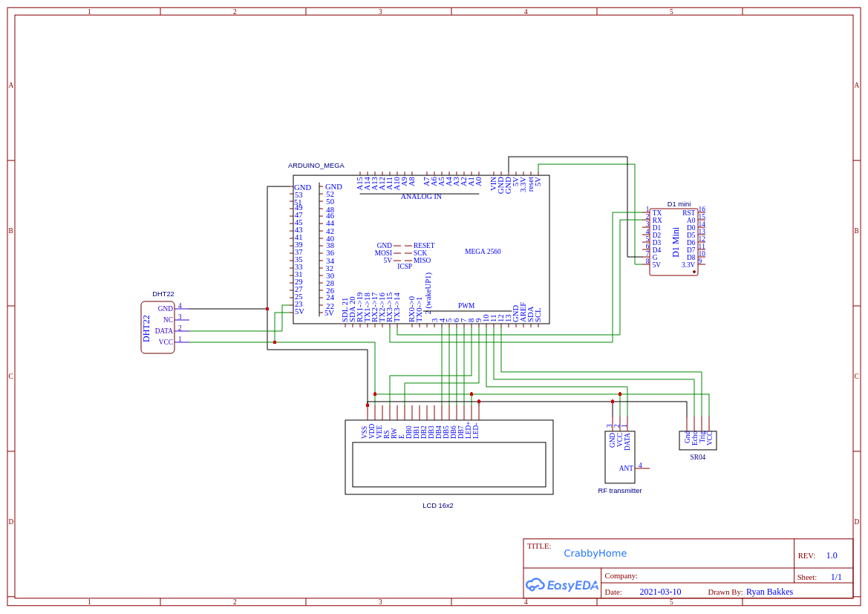Select the VDD pin on the LCD
The image size is (868, 614).
click(x=371, y=432)
